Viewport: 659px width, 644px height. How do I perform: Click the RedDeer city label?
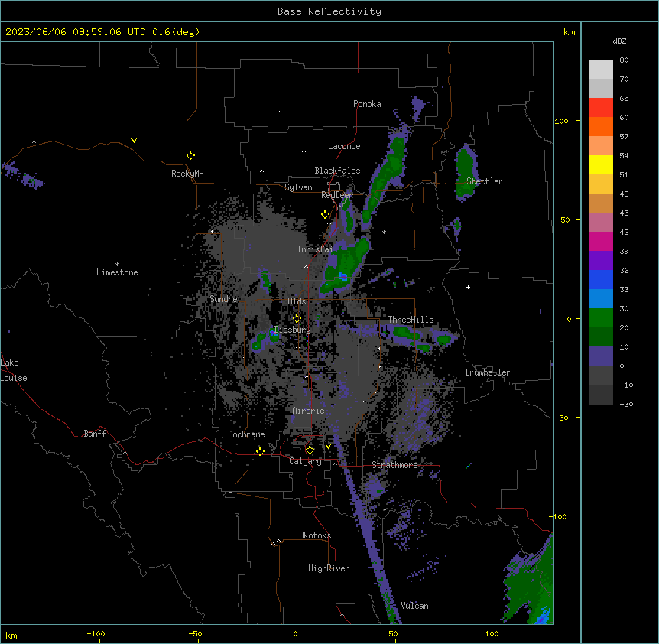337,195
